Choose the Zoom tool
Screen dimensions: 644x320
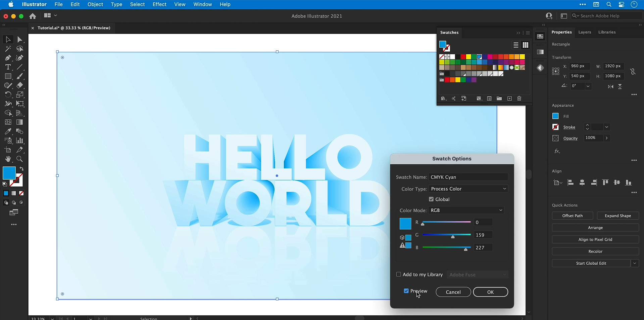(20, 159)
